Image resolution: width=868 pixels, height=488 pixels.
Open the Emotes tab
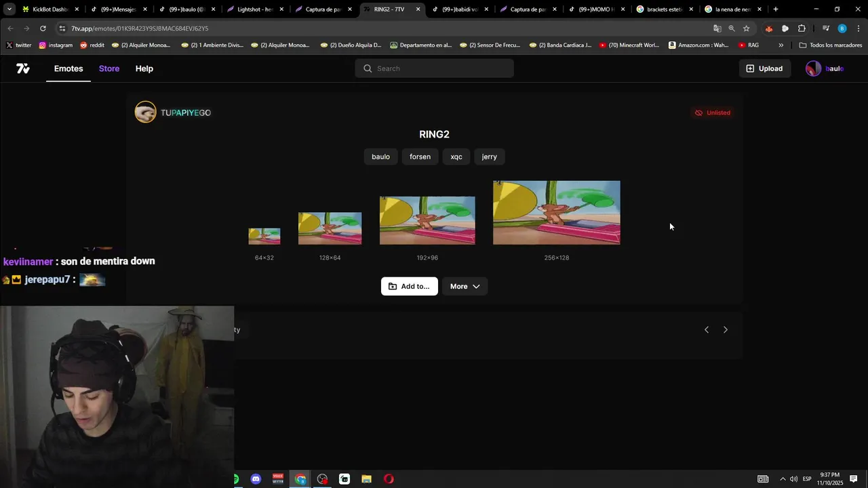68,68
